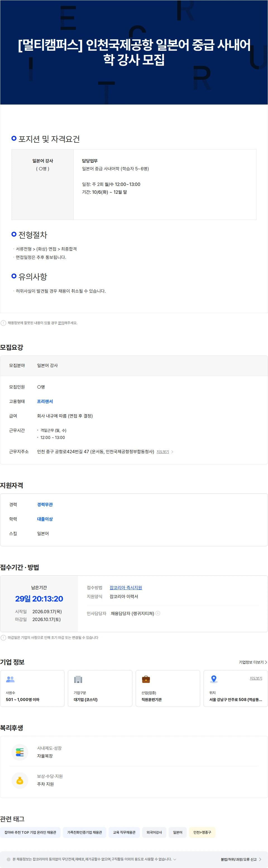Select 인천>영종구 location tag
The width and height of the screenshot is (268, 868).
[x=202, y=832]
